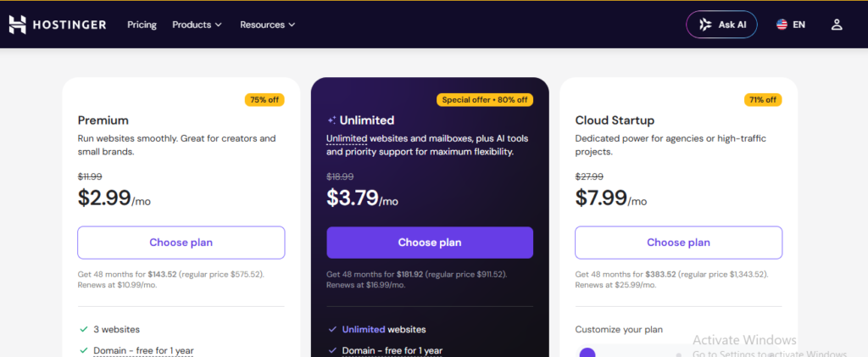The image size is (868, 357).
Task: Open the Pricing menu item
Action: pyautogui.click(x=142, y=25)
